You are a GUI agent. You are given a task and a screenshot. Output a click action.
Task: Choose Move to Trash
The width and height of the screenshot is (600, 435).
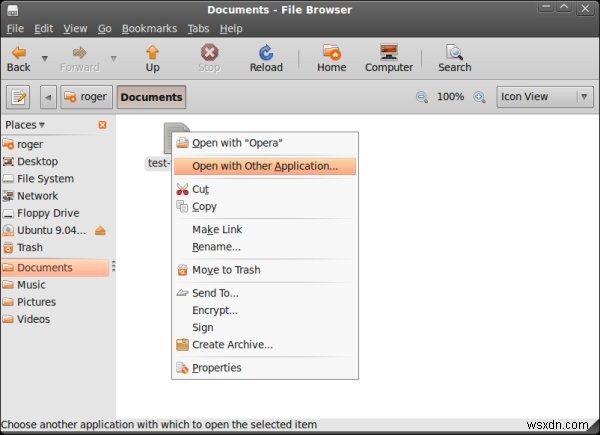pyautogui.click(x=265, y=270)
